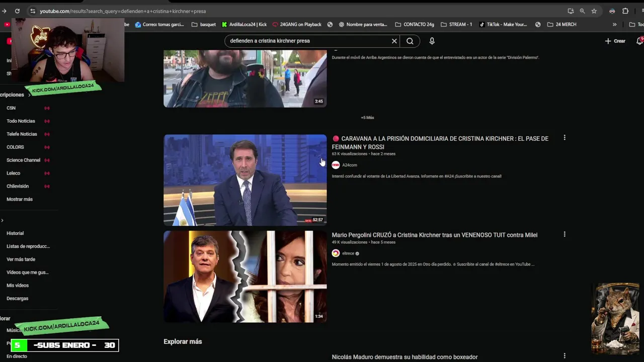Viewport: 644px width, 362px height.
Task: Expand the '+5 Más' results link
Action: (x=367, y=118)
